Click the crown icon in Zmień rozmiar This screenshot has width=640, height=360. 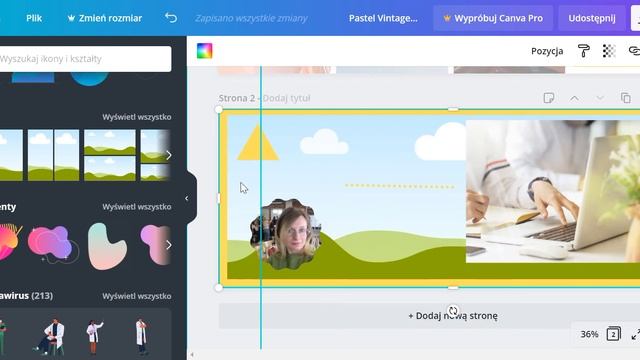[71, 18]
